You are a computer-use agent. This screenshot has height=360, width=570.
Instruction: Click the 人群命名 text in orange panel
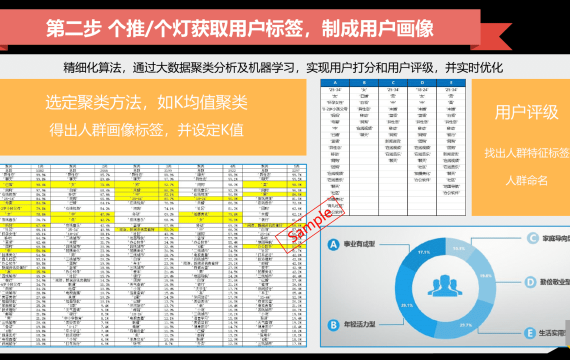point(526,180)
